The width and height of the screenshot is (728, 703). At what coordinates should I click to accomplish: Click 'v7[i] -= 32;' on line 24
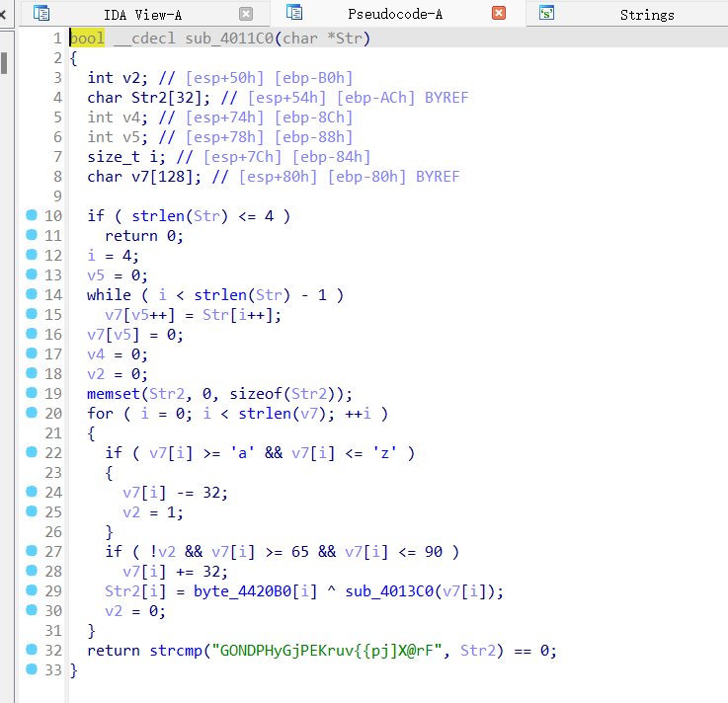175,493
